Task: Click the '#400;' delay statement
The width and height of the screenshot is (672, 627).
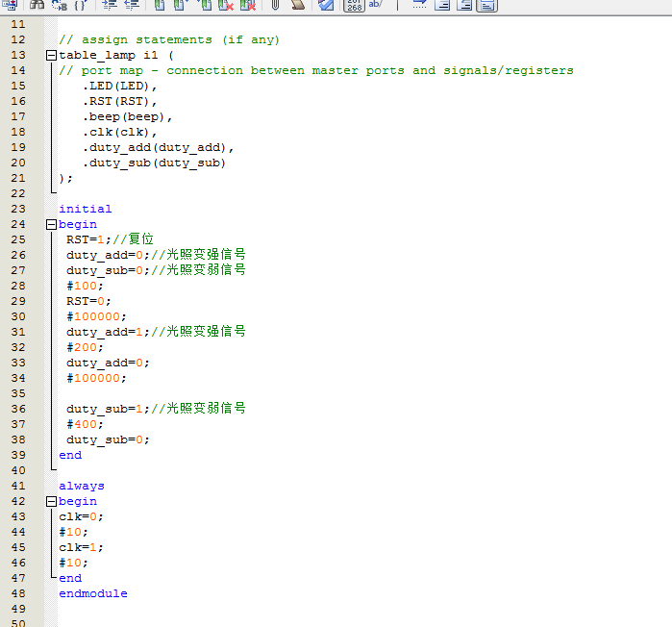Action: (85, 425)
